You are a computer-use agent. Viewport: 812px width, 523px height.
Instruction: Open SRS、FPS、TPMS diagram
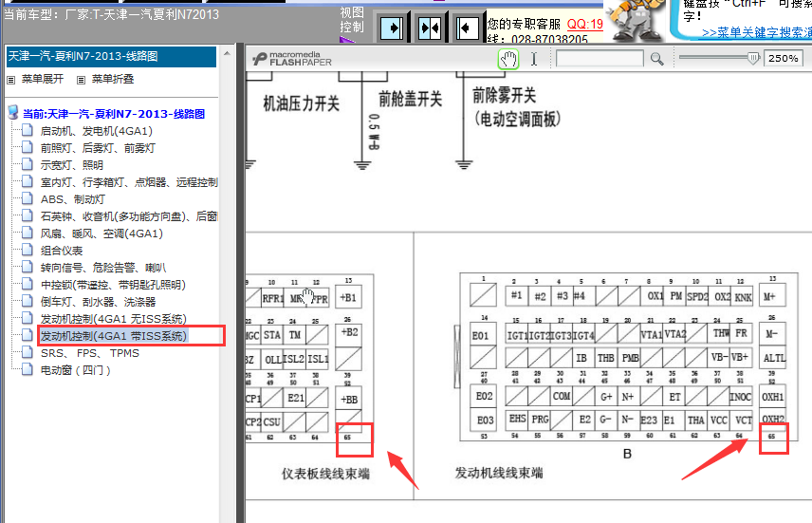point(90,353)
